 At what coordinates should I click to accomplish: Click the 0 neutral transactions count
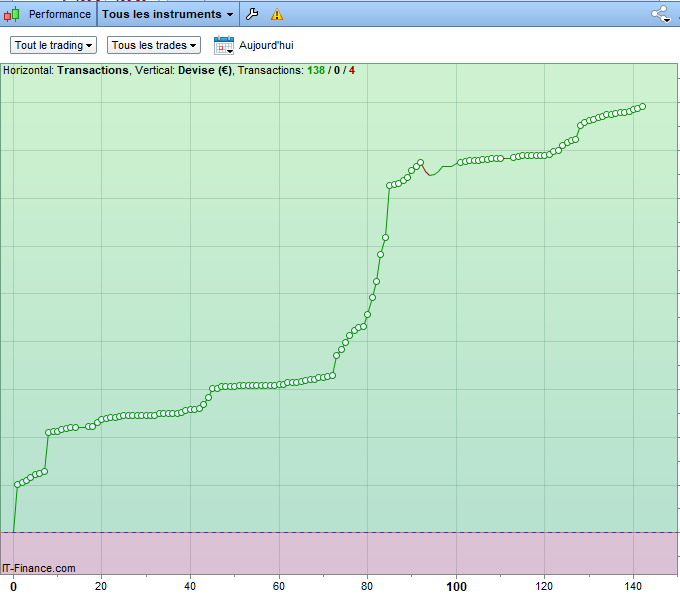337,70
